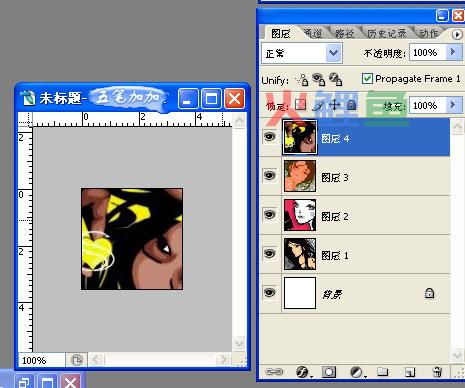This screenshot has width=465, height=388.
Task: Hide 图层 1 with its eye icon
Action: 270,253
